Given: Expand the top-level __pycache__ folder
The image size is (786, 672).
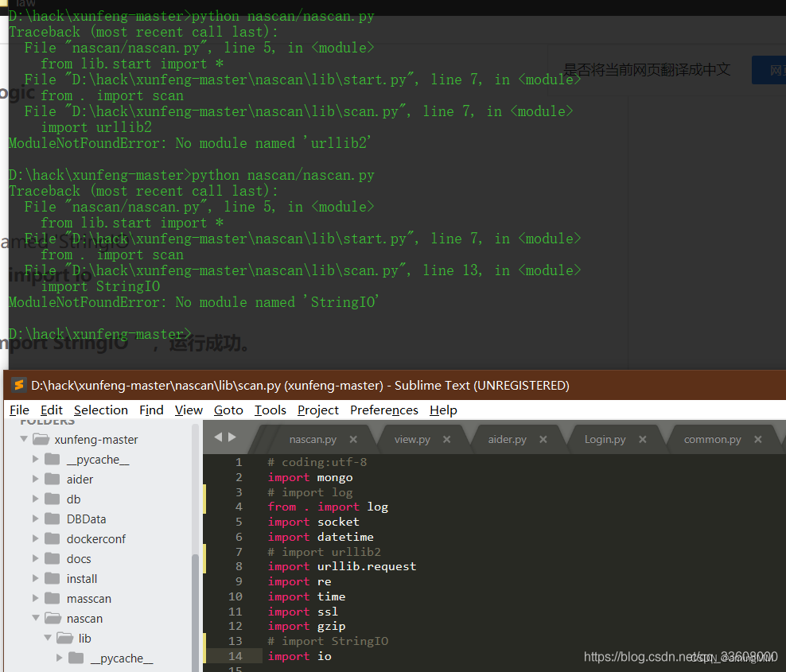Looking at the screenshot, I should click(x=36, y=459).
